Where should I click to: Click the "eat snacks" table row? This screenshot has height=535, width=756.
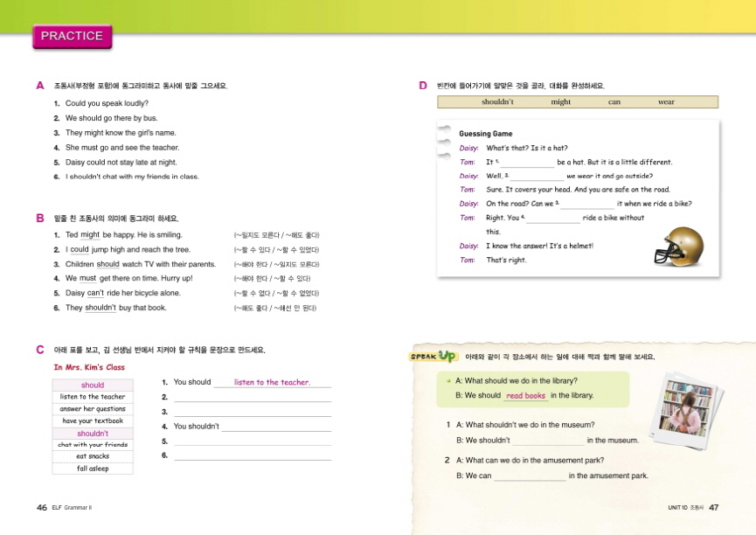coord(93,456)
